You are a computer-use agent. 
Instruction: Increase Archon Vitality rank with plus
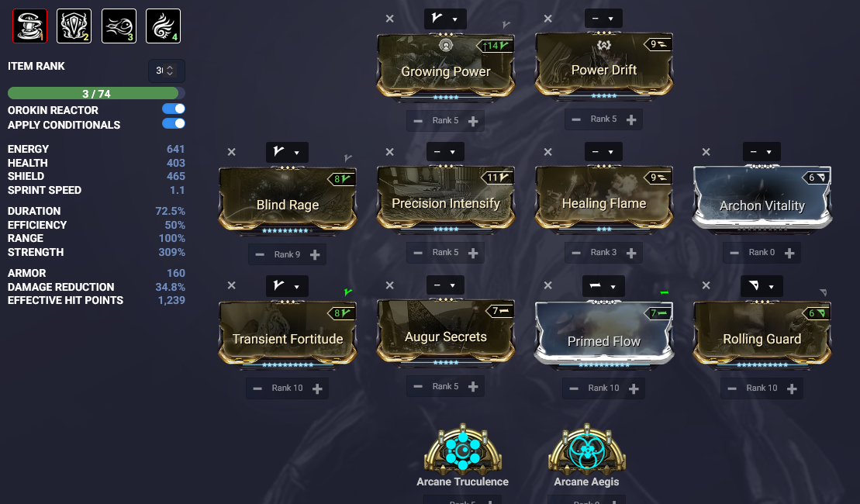789,253
